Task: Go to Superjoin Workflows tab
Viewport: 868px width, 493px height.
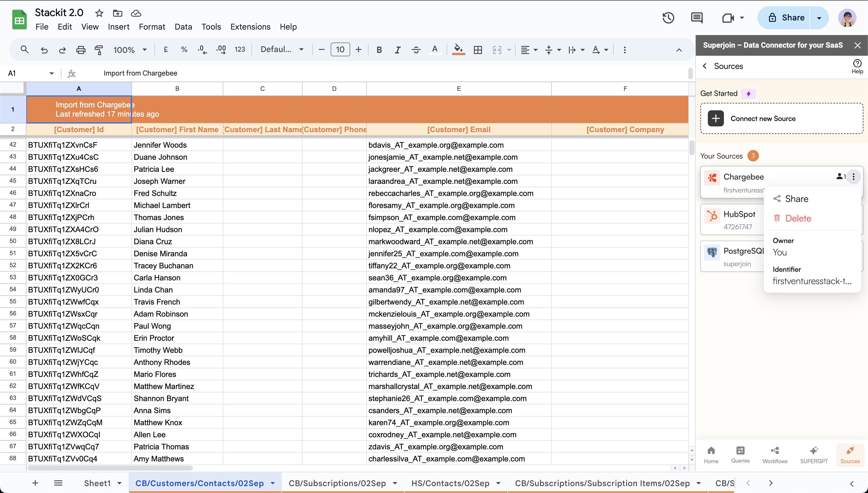Action: pyautogui.click(x=775, y=455)
